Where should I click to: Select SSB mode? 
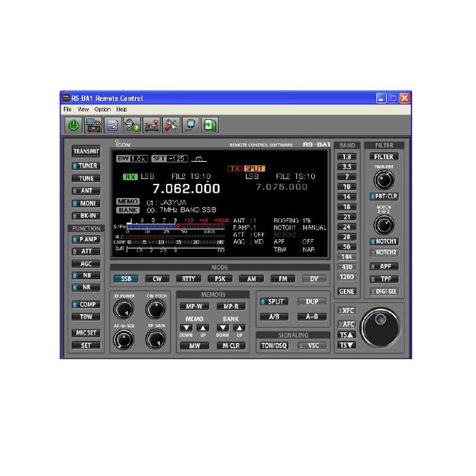[x=126, y=278]
